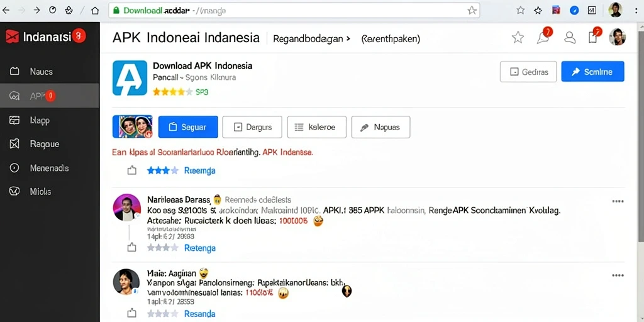Screen dimensions: 644x322
Task: Click the Download APK Indonesia title
Action: coord(203,65)
